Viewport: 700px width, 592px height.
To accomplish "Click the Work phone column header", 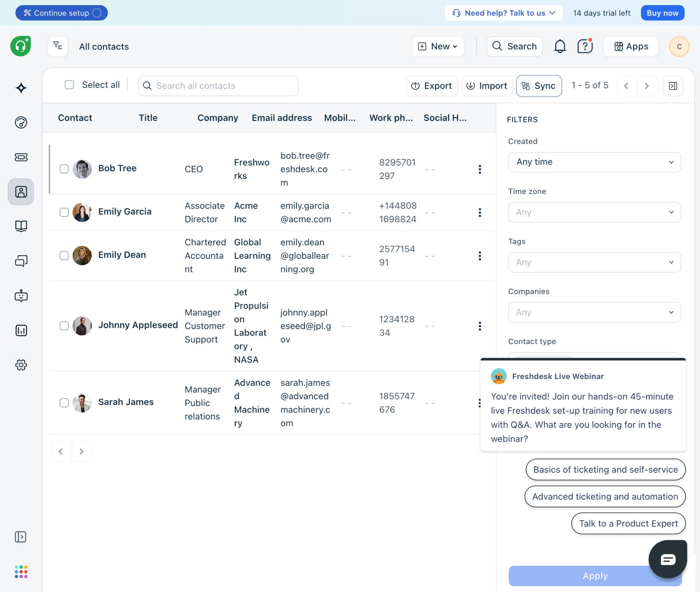I will [391, 118].
